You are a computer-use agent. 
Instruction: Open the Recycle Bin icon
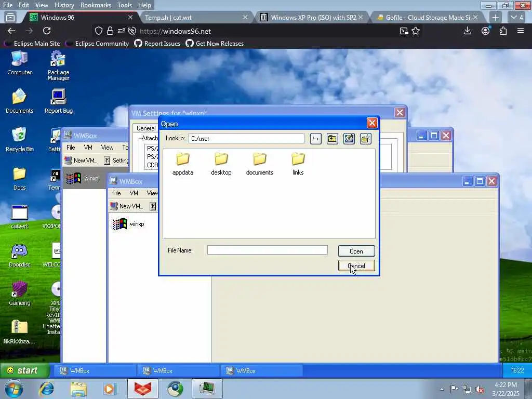tap(19, 139)
